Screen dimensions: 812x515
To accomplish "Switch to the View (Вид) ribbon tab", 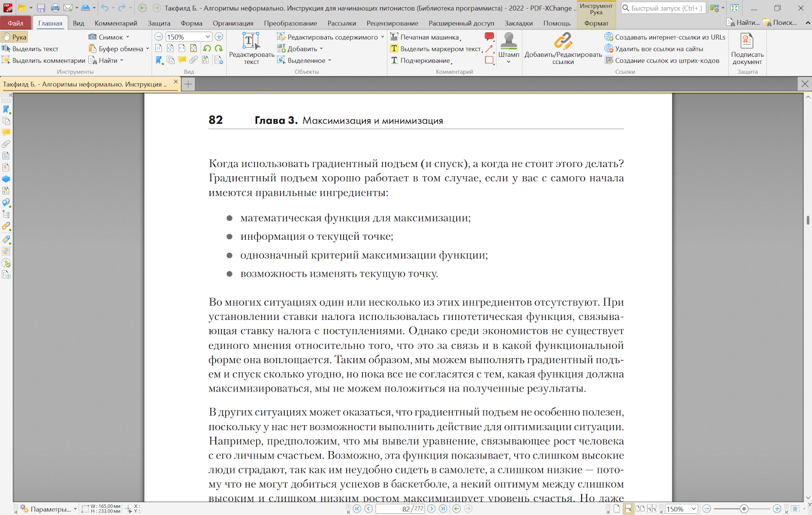I will (78, 23).
